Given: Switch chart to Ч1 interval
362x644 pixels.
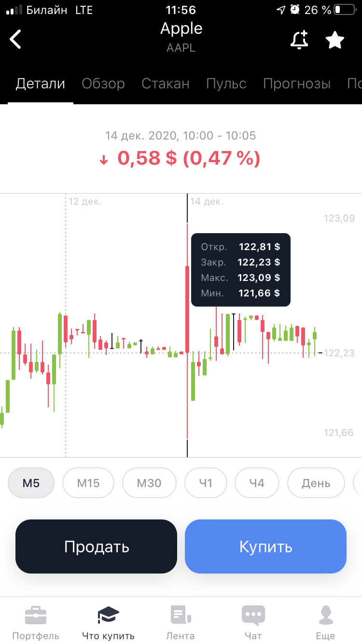Looking at the screenshot, I should (206, 483).
